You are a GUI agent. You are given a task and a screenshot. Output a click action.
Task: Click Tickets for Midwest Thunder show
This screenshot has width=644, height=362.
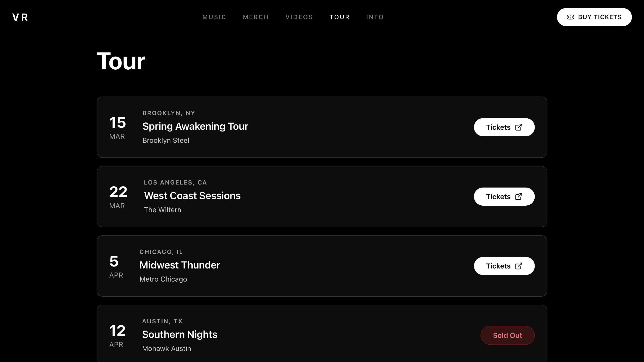(x=504, y=266)
